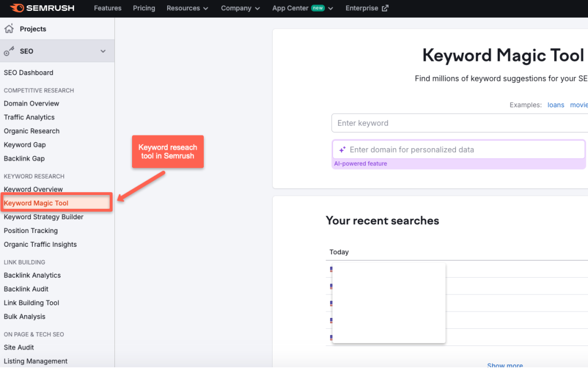Click the house icon beside Projects
Screen dimensions: 588x373
[9, 28]
